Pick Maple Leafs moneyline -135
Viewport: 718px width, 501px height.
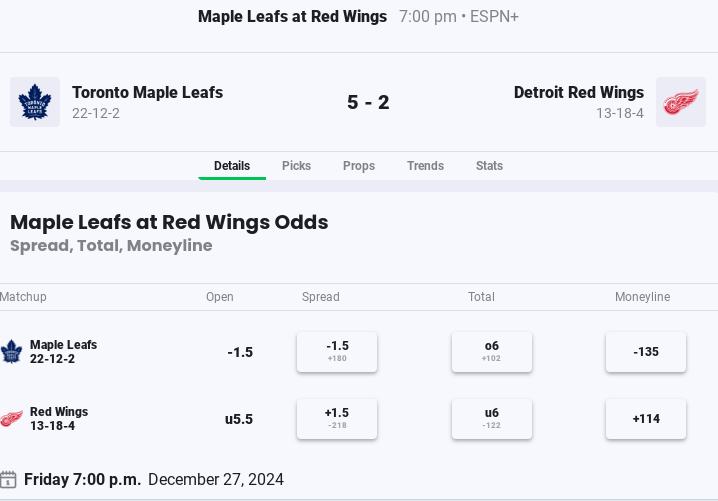(646, 352)
